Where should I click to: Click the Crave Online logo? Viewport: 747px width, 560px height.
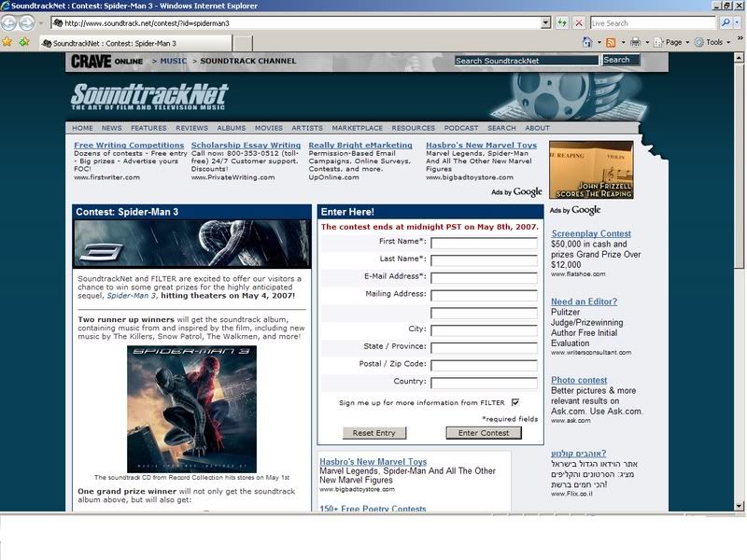(106, 61)
